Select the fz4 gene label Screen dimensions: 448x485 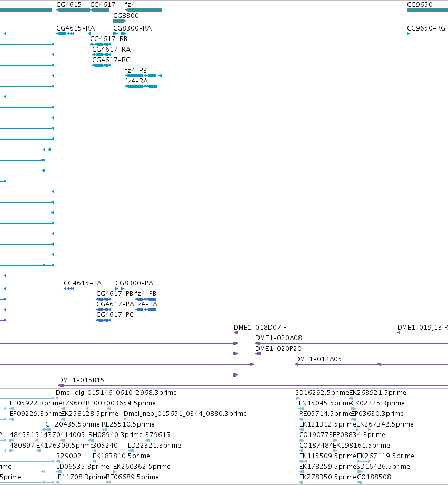[130, 5]
